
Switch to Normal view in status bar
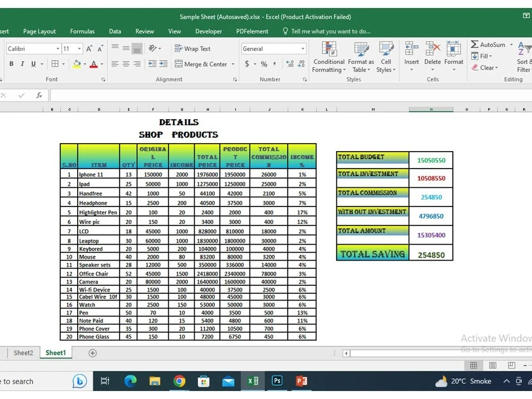point(473,365)
